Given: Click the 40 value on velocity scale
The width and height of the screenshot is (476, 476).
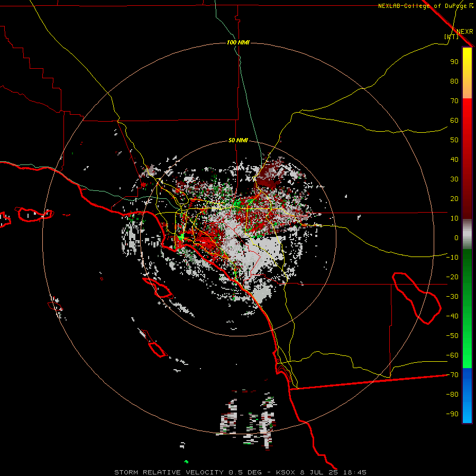Looking at the screenshot, I should [x=454, y=160].
